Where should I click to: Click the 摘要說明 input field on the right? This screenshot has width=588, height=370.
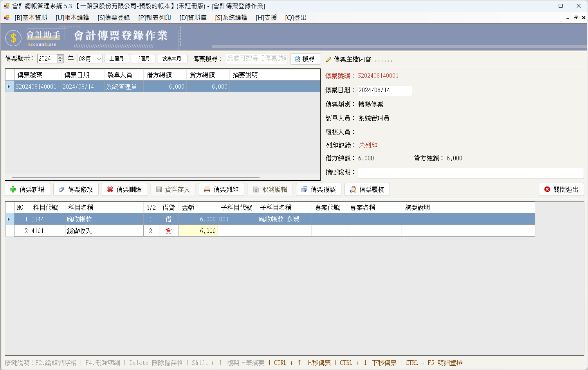tap(471, 173)
